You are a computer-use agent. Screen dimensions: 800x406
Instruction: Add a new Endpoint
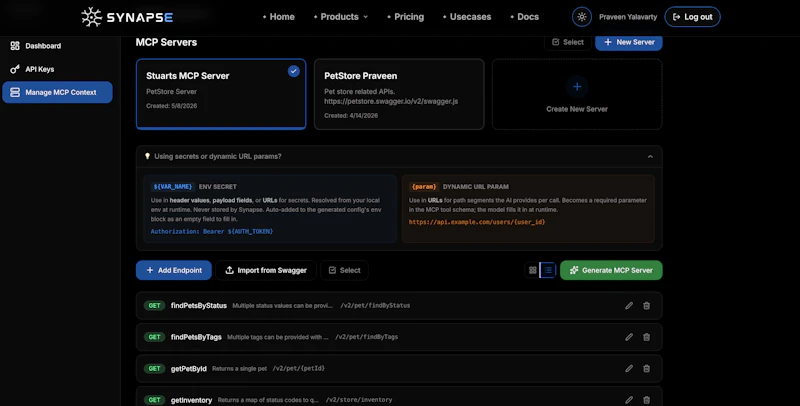[x=173, y=270]
